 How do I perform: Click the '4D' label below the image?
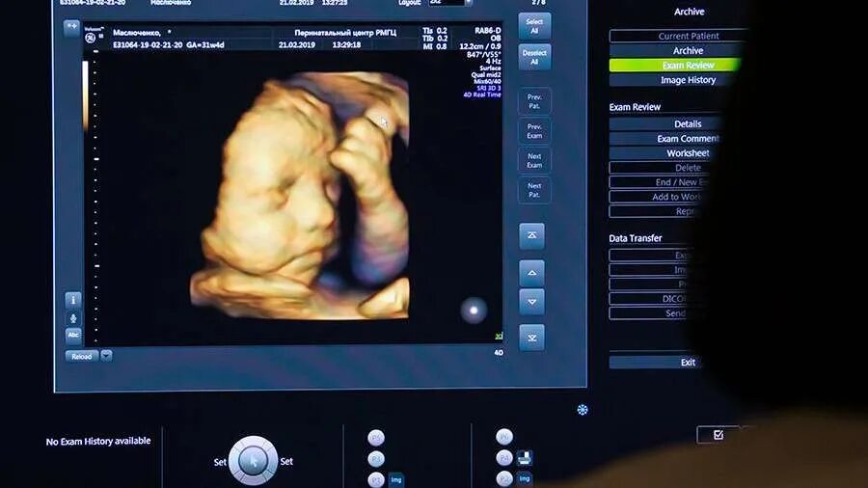pos(499,352)
